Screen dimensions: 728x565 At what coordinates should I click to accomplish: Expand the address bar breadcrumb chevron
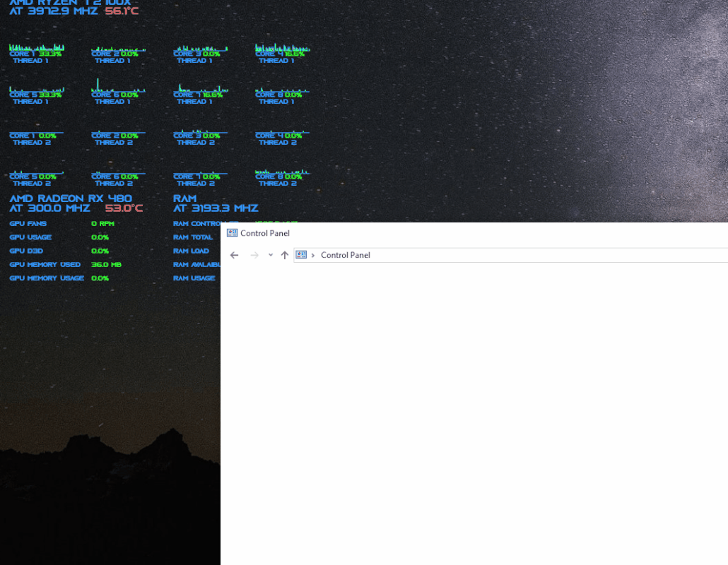(x=313, y=255)
